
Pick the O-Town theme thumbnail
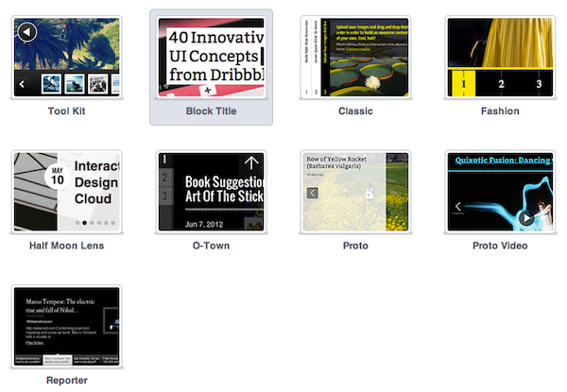(x=211, y=192)
